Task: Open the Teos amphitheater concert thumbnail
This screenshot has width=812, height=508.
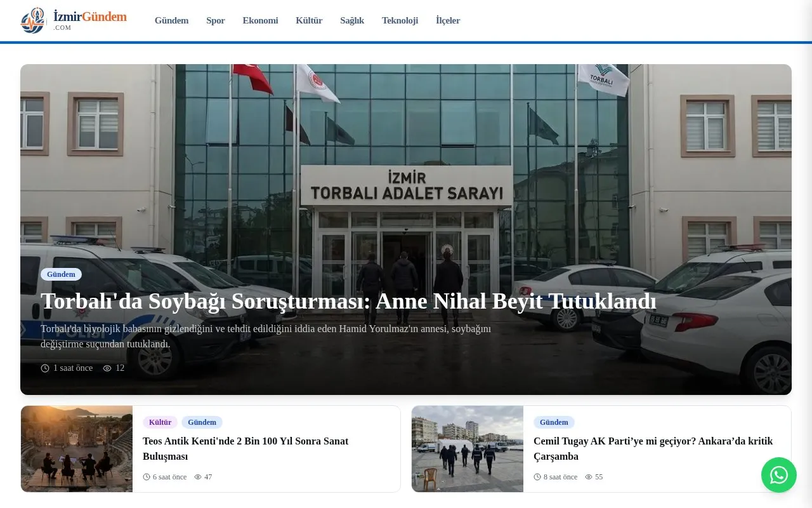Action: [77, 449]
